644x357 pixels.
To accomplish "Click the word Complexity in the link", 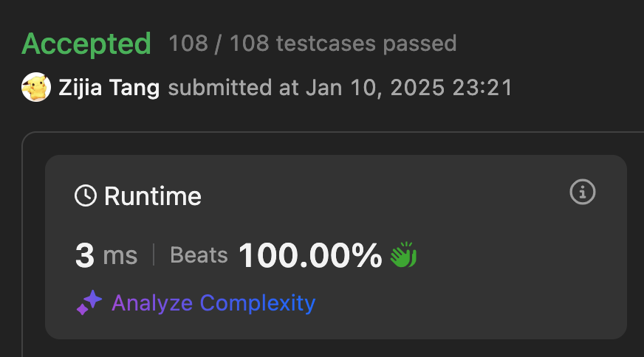I will [258, 302].
